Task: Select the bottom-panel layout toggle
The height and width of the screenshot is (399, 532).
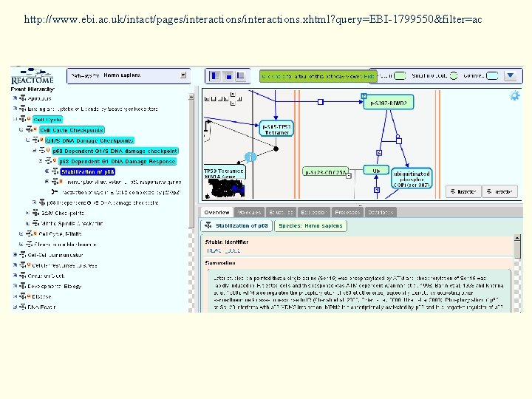Action: pyautogui.click(x=241, y=75)
